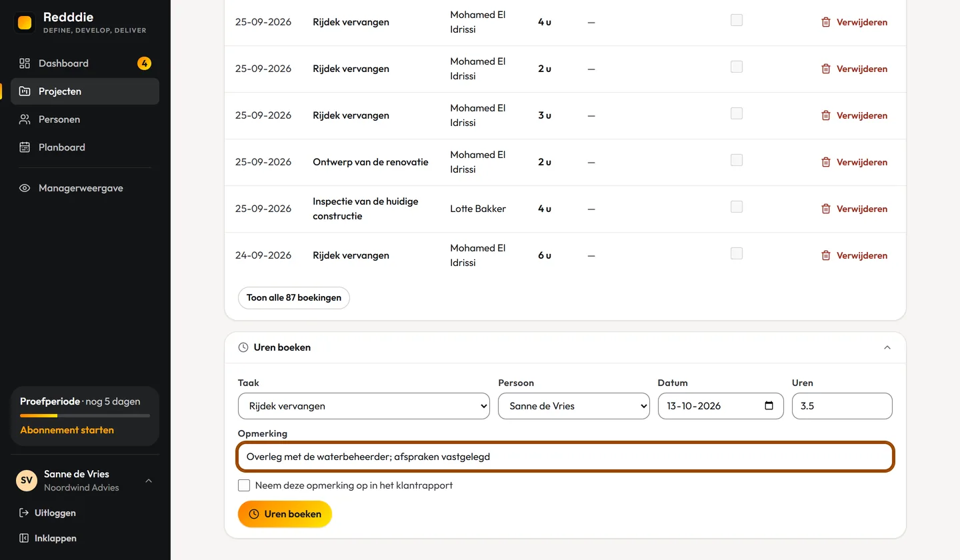Tick checkbox in the Lotte Bakker row
The height and width of the screenshot is (560, 960).
pyautogui.click(x=737, y=207)
